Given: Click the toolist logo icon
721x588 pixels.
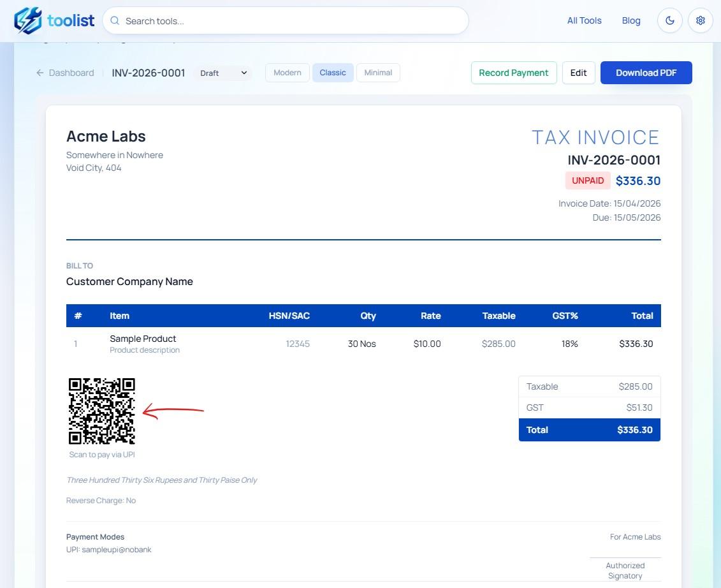Looking at the screenshot, I should 28,20.
